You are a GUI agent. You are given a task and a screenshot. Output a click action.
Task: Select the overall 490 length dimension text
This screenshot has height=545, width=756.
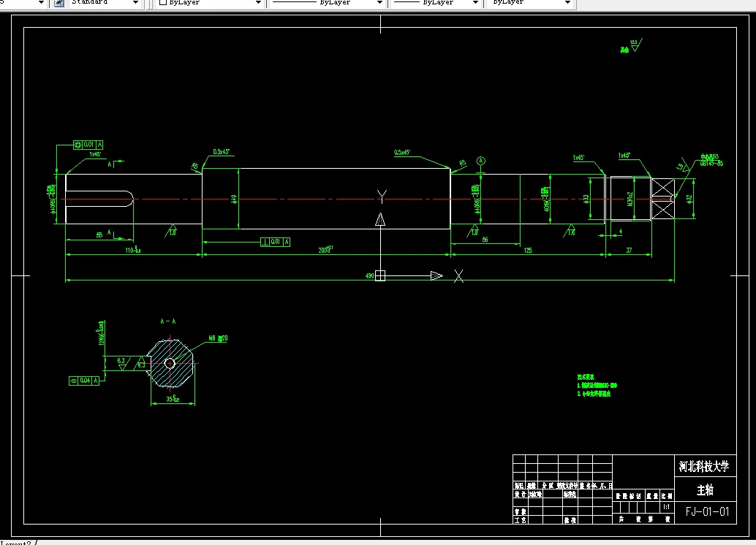(x=369, y=276)
